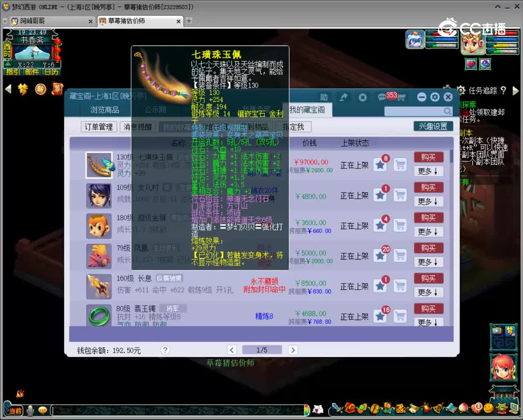Expand 更多 menu for 七璜珠玉佩 row
The image size is (523, 420).
[428, 171]
